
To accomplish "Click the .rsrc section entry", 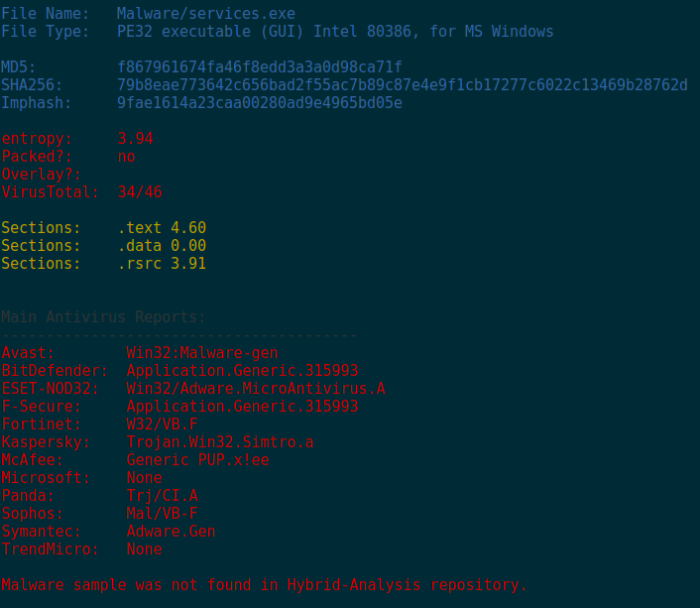I will tap(162, 264).
